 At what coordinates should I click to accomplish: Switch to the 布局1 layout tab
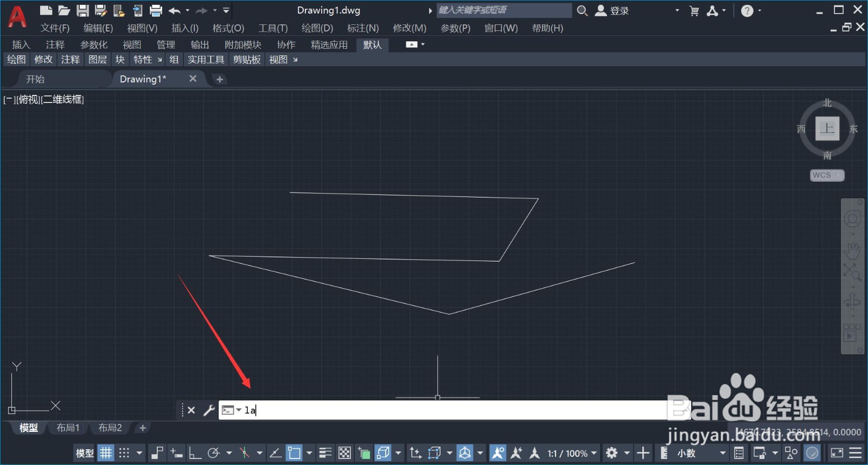click(68, 428)
